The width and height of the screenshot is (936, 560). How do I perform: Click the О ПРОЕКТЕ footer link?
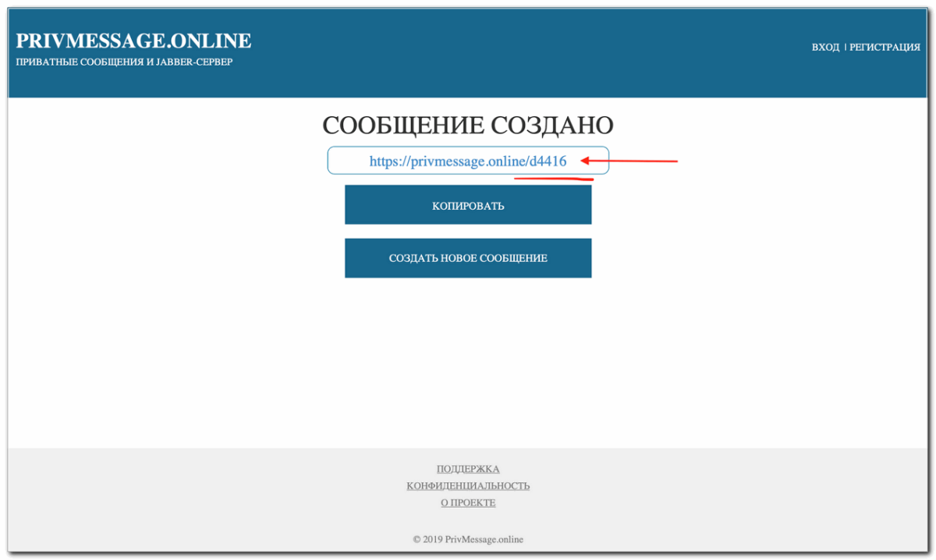[x=467, y=502]
